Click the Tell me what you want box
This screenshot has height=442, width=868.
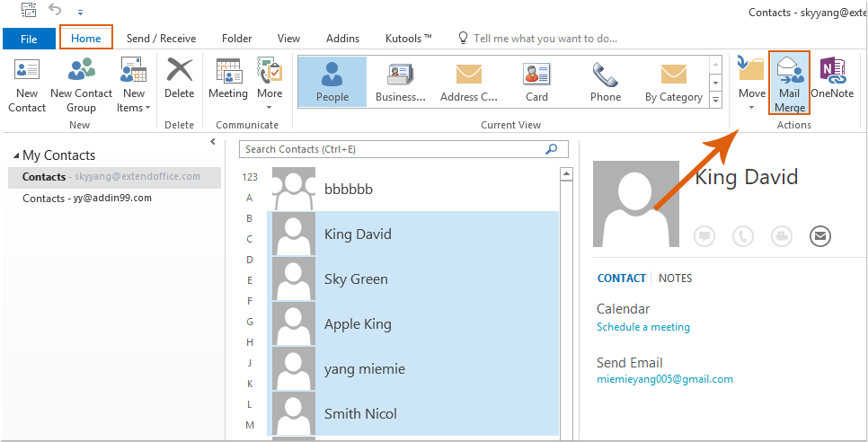point(545,38)
